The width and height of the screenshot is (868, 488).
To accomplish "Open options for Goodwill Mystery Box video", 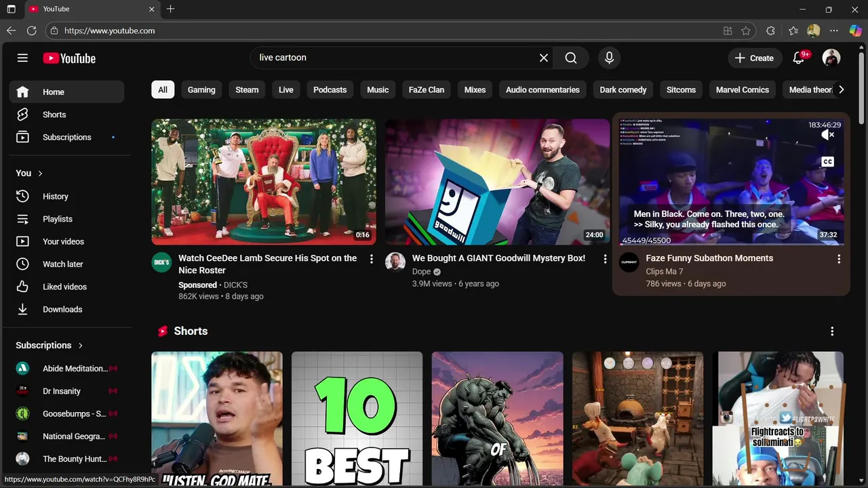I will 605,259.
